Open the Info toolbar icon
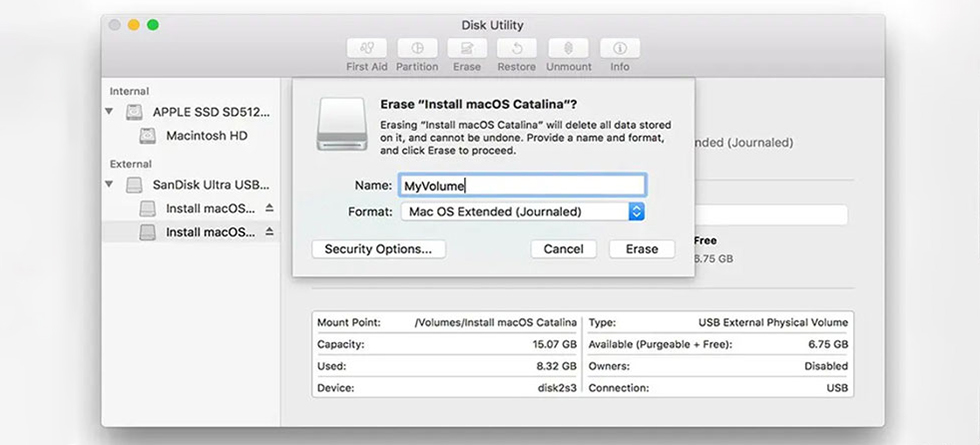The width and height of the screenshot is (980, 445). click(x=619, y=48)
